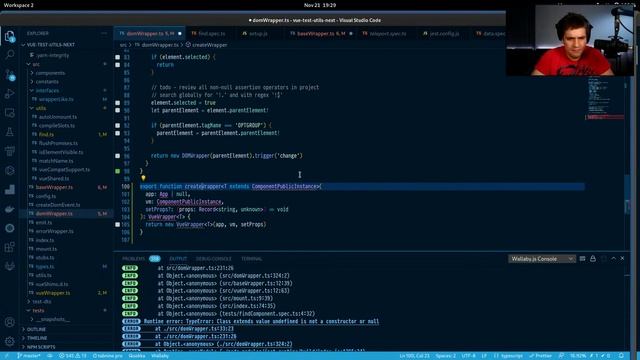
Task: Click the notifications bell in status bar
Action: pos(621,356)
